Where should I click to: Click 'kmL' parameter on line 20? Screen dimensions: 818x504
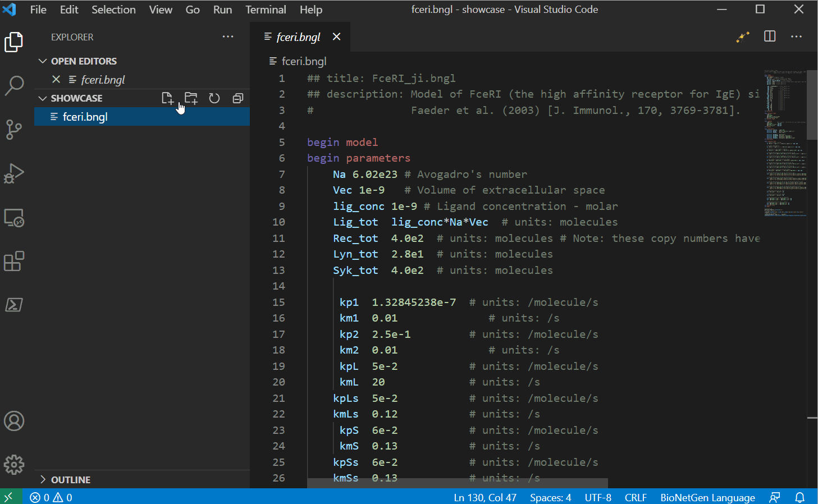coord(349,382)
